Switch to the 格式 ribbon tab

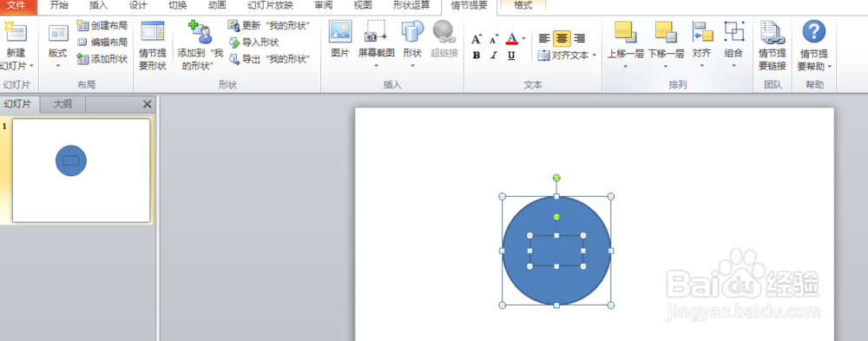(x=523, y=6)
